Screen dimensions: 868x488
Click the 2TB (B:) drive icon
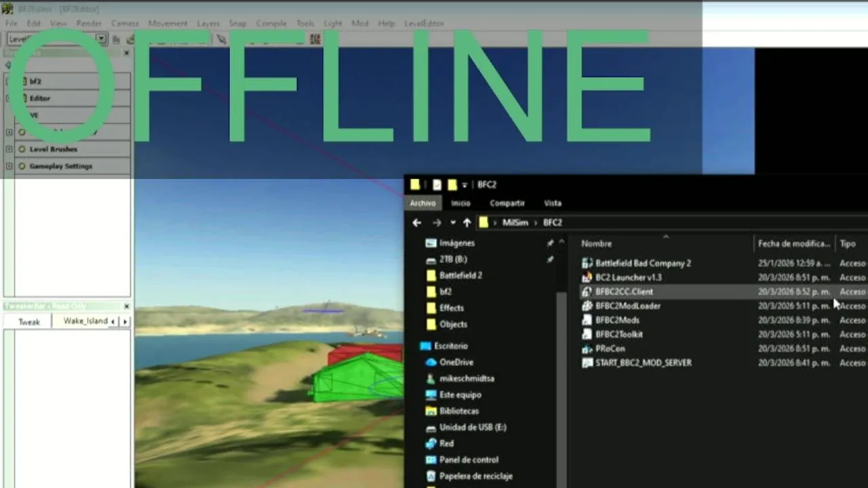431,259
